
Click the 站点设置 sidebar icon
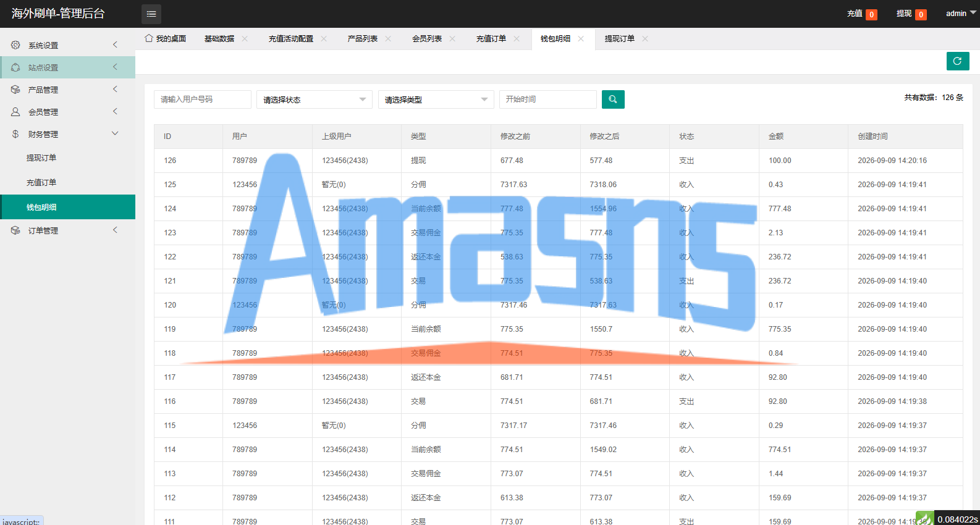(15, 67)
